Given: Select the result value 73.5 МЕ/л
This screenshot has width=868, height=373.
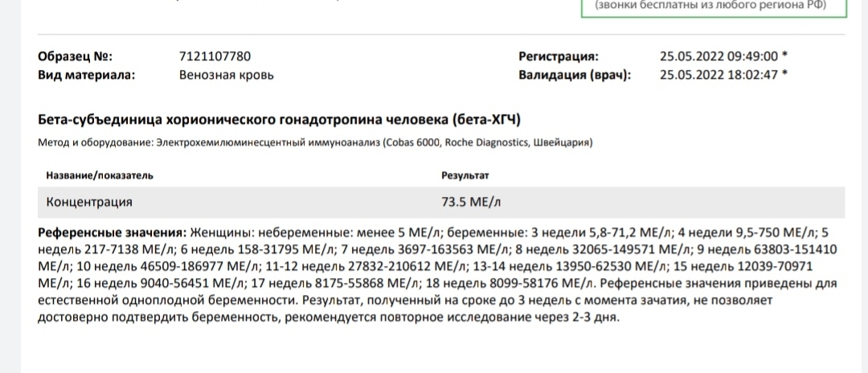Looking at the screenshot, I should coord(471,201).
